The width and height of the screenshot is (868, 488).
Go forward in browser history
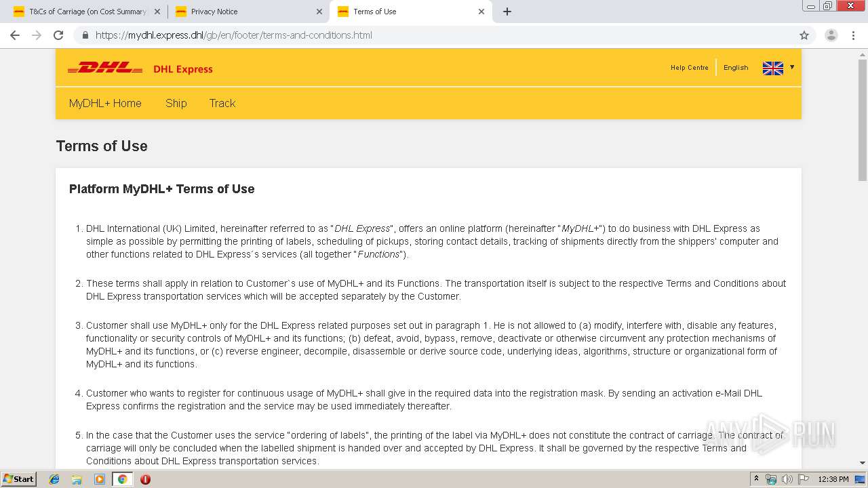coord(37,35)
